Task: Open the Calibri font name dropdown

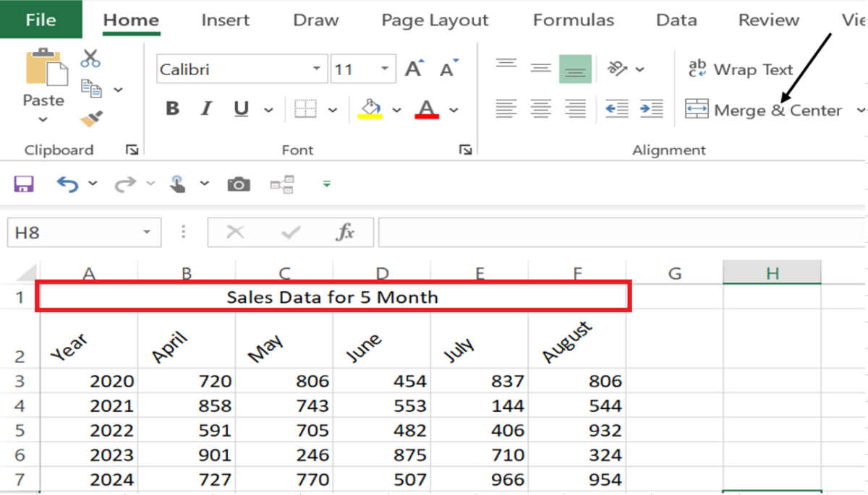Action: tap(316, 69)
